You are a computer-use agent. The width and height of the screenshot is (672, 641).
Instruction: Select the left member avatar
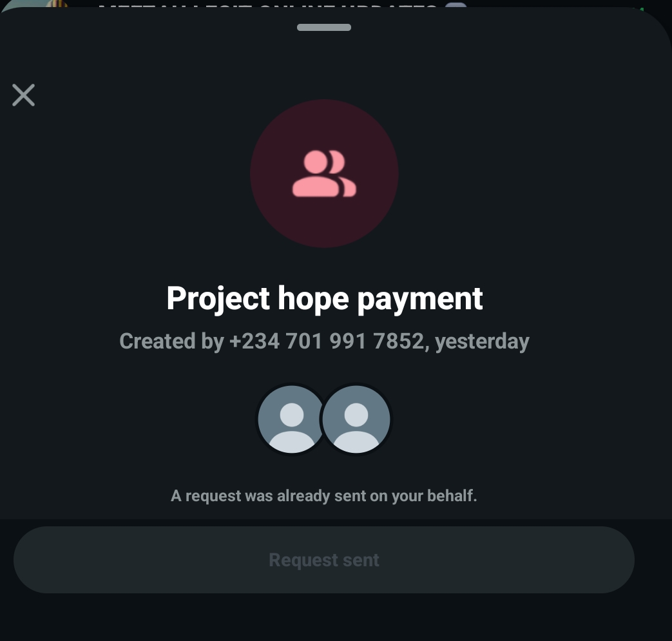click(292, 419)
